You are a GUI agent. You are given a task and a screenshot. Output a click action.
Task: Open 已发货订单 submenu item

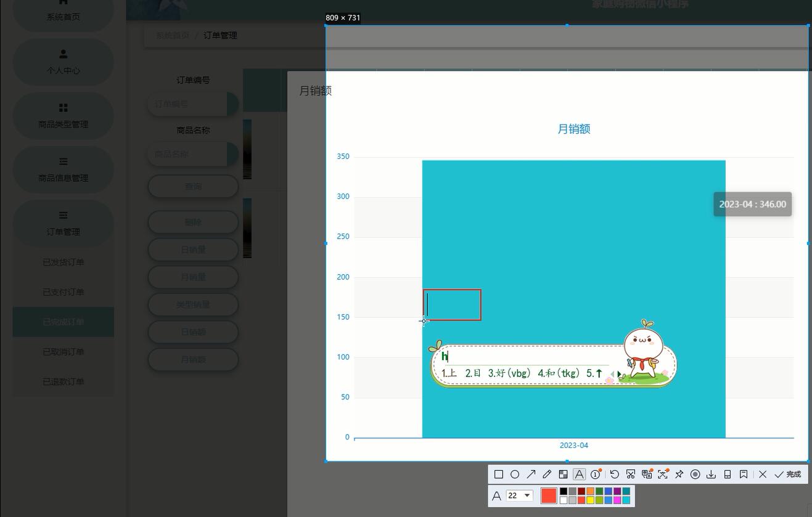[x=63, y=262]
